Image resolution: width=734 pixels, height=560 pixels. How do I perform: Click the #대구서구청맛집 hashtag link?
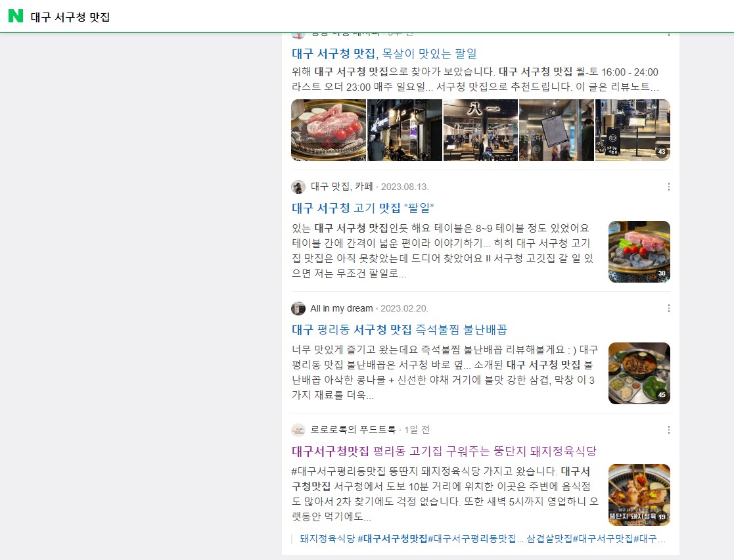point(392,539)
